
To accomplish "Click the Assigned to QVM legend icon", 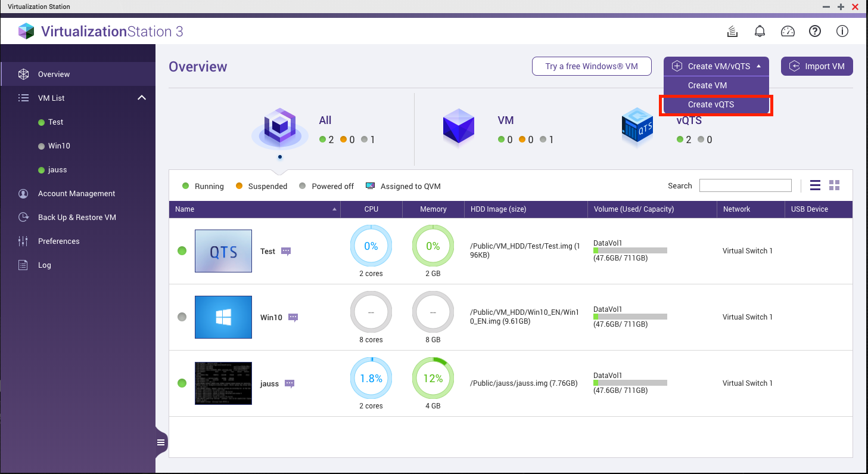I will pyautogui.click(x=371, y=186).
